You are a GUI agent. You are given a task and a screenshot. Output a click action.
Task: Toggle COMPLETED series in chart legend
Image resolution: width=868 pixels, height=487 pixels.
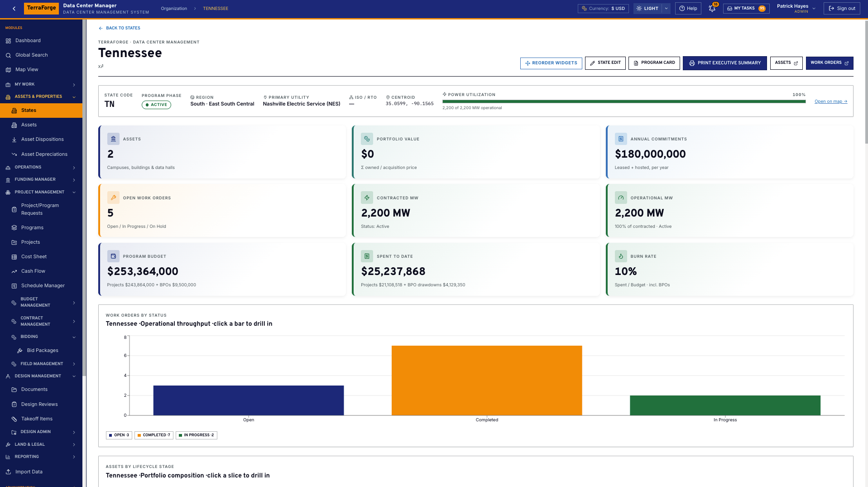coord(154,435)
